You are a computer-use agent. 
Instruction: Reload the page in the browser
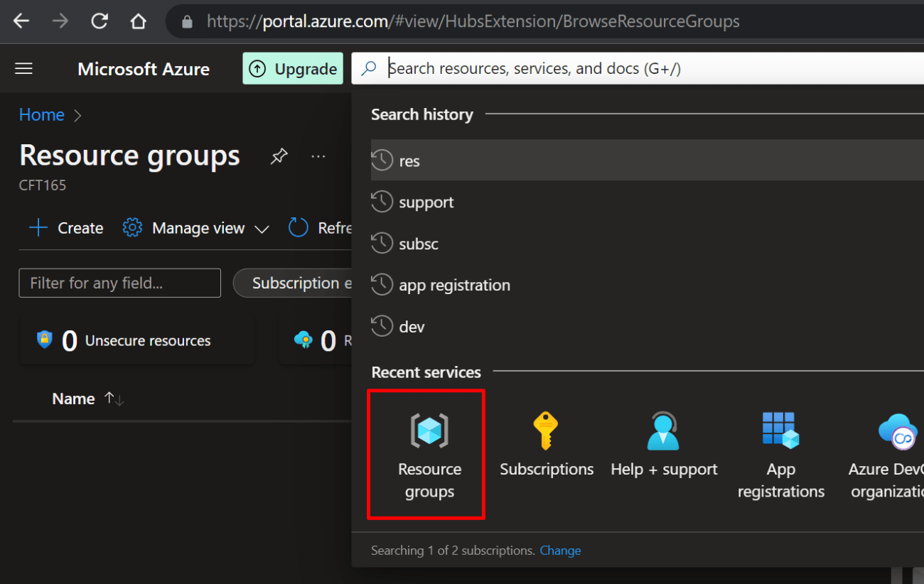click(x=99, y=21)
